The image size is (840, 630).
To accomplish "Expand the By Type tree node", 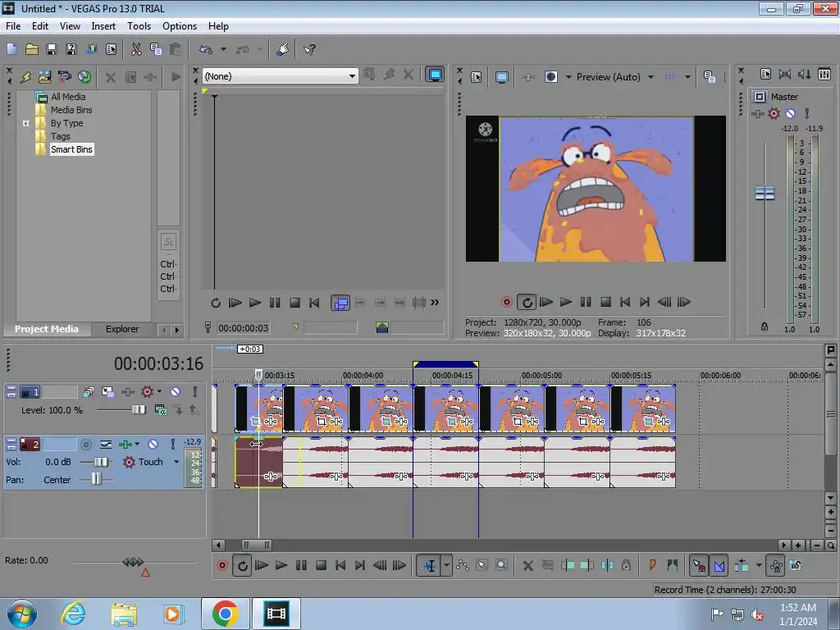I will click(x=25, y=123).
